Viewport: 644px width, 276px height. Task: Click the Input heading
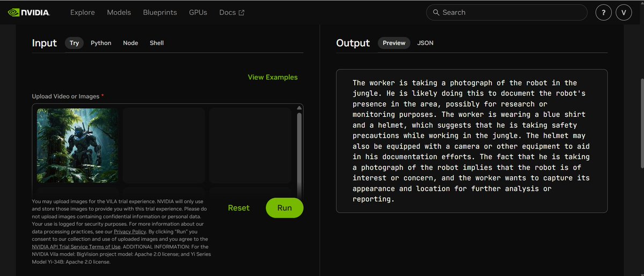point(44,43)
